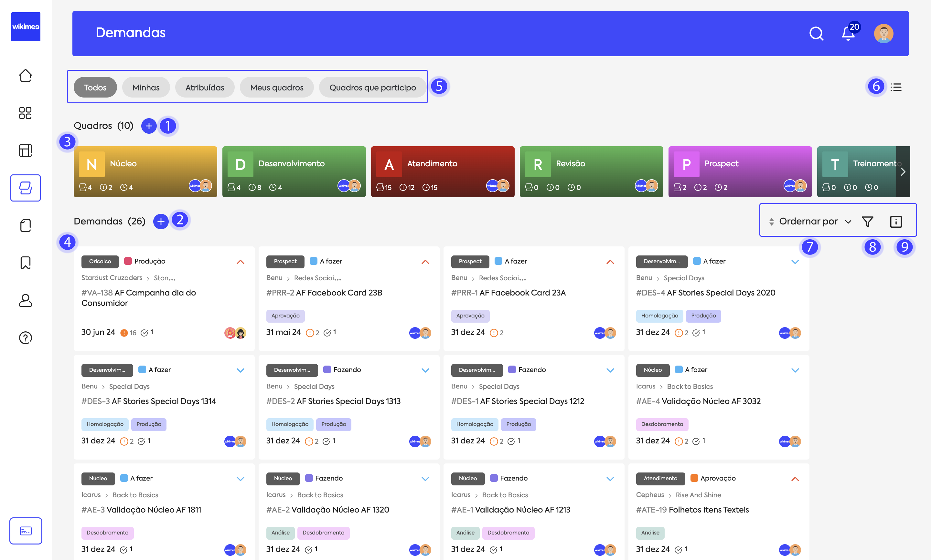Open the search magnifier in header
931x560 pixels.
pyautogui.click(x=816, y=34)
